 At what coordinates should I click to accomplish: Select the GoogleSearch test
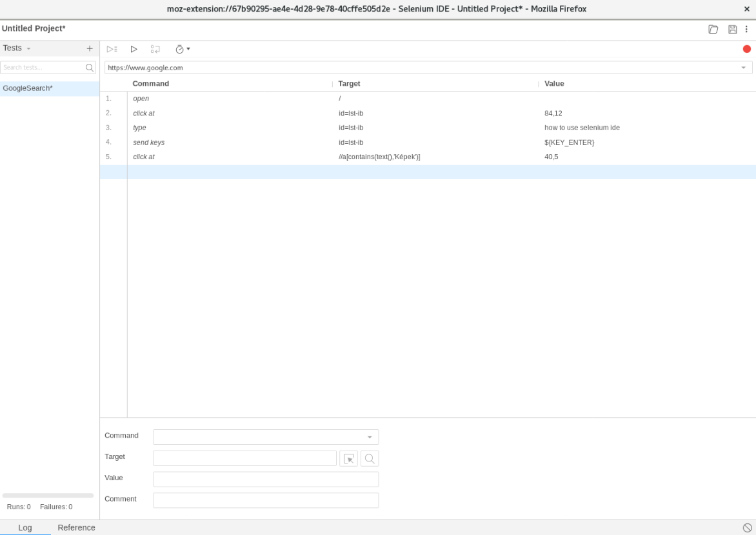pos(50,88)
